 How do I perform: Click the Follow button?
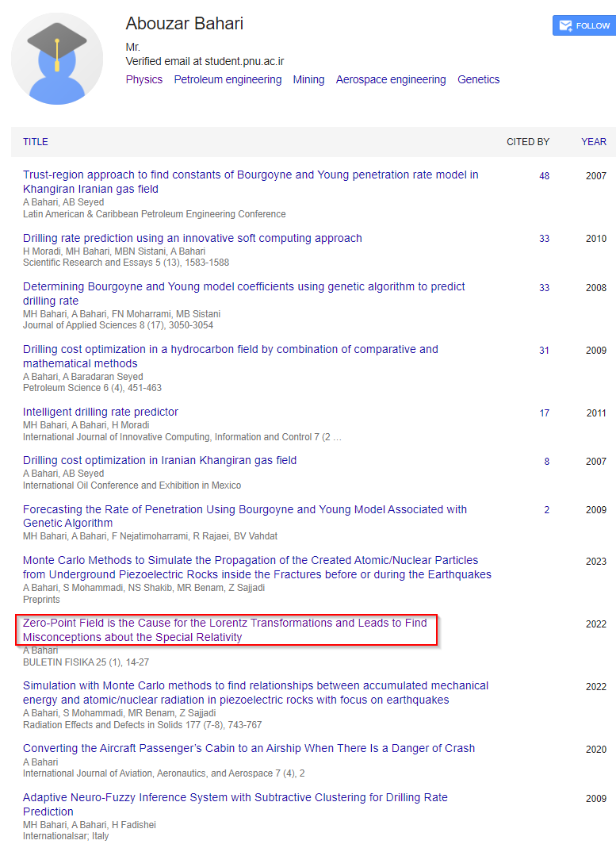pos(583,25)
